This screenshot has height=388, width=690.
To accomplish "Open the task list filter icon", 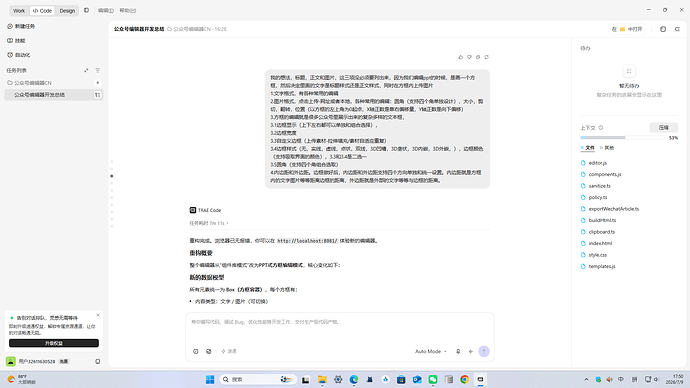I will 98,70.
